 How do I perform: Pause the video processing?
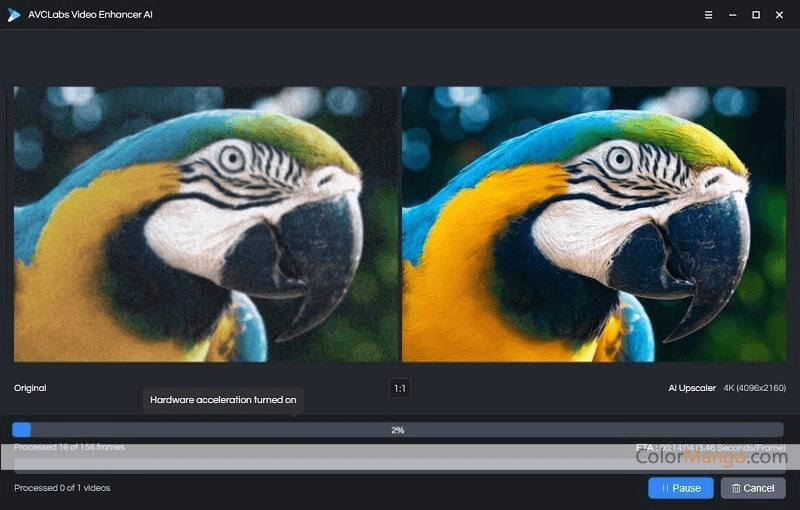(680, 488)
